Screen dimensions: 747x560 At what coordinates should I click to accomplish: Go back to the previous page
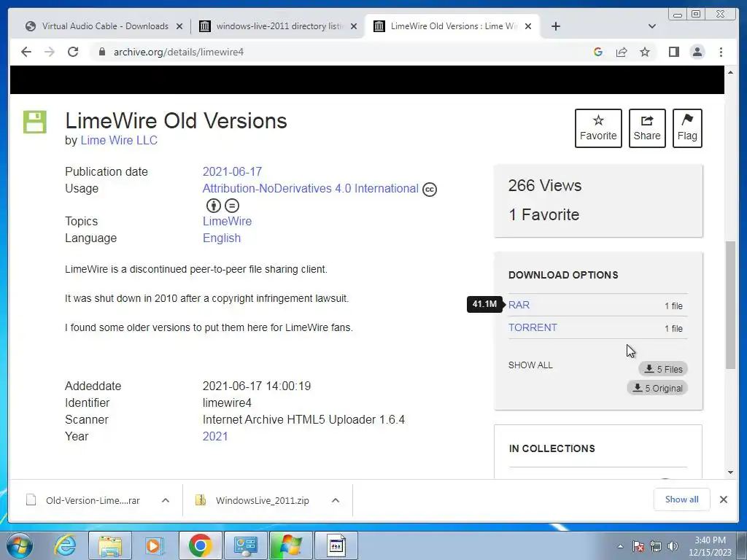click(26, 52)
